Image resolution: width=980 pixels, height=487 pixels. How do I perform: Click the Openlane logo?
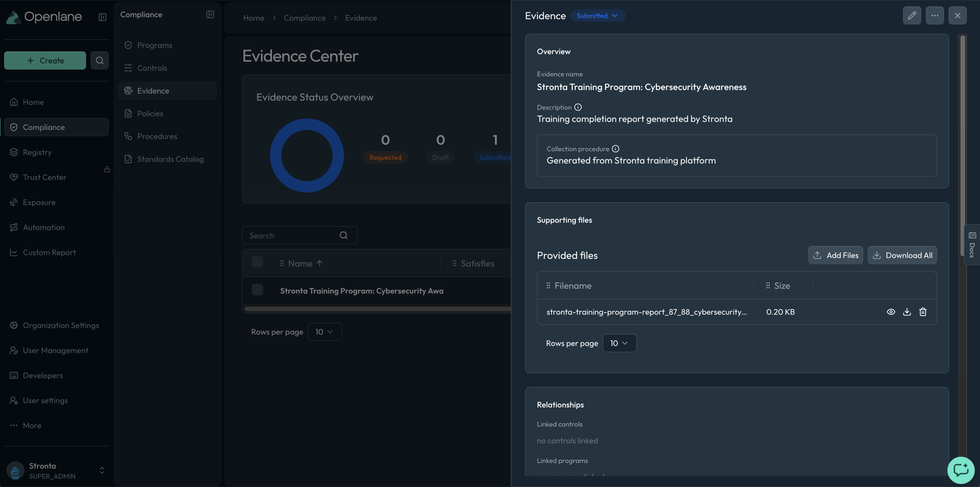pyautogui.click(x=44, y=17)
